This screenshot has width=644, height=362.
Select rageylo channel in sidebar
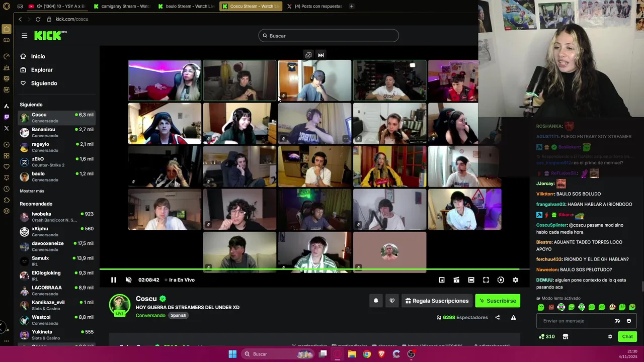pos(56,147)
